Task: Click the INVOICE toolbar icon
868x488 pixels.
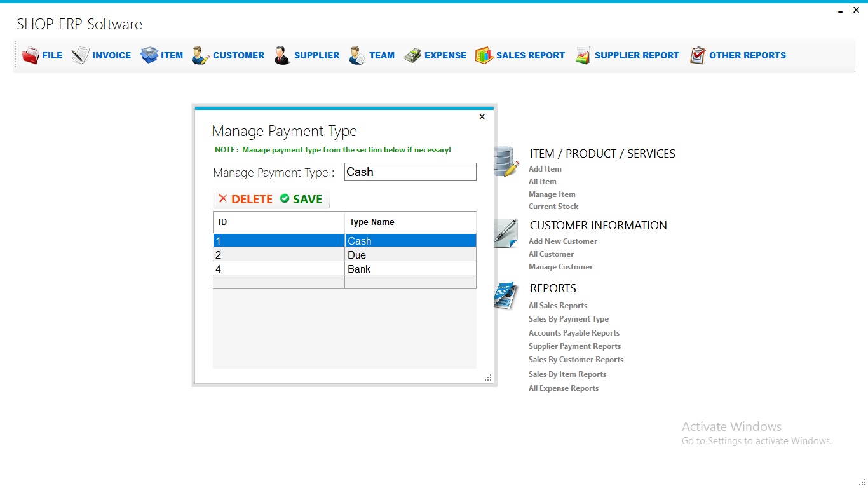Action: [80, 55]
